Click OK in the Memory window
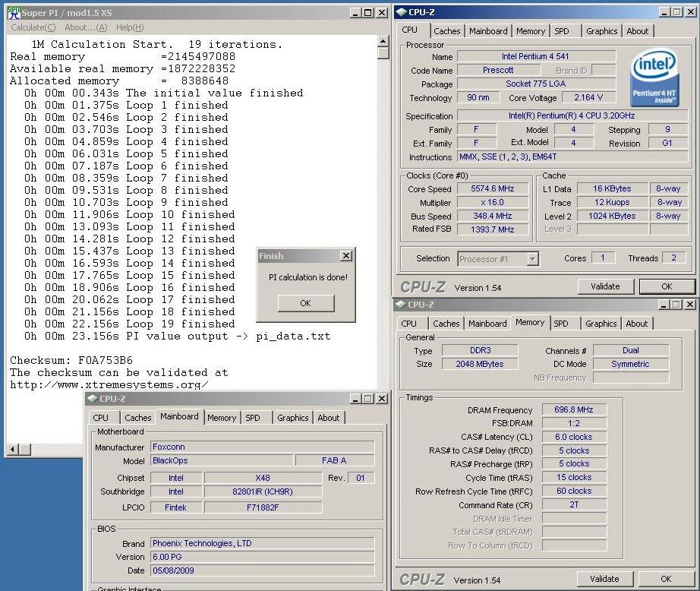This screenshot has height=591, width=700. click(666, 579)
